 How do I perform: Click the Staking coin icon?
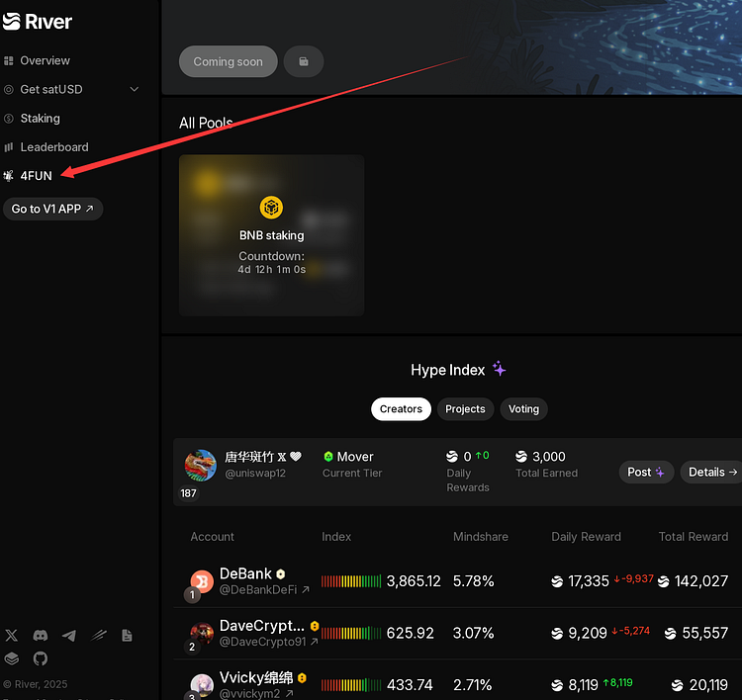9,119
